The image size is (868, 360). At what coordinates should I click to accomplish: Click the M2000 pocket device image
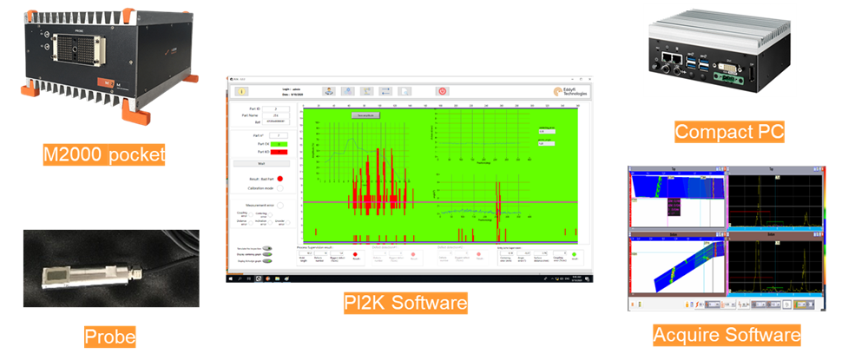click(x=109, y=65)
